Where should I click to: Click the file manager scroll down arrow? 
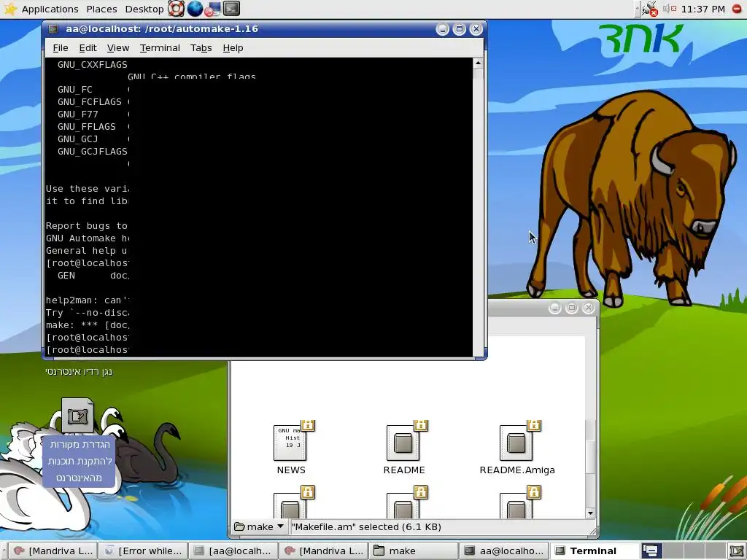point(590,513)
